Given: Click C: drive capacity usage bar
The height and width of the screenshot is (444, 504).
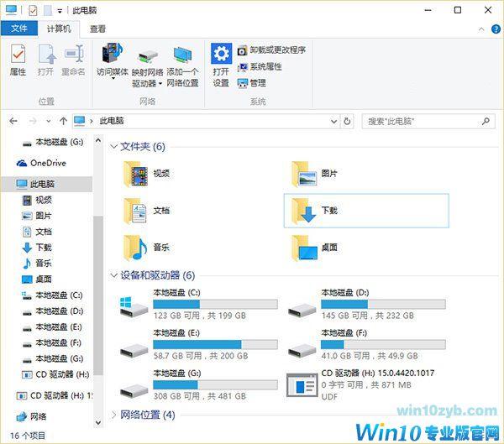Looking at the screenshot, I should click(215, 304).
